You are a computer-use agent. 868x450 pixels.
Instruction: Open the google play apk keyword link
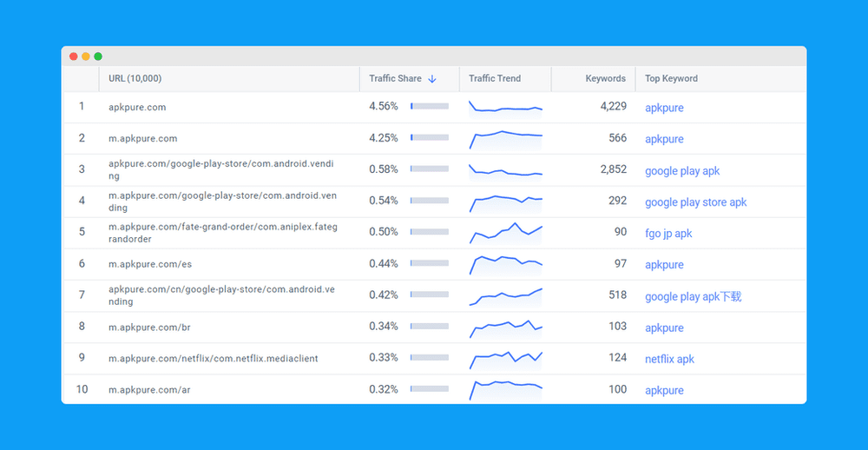pyautogui.click(x=682, y=170)
